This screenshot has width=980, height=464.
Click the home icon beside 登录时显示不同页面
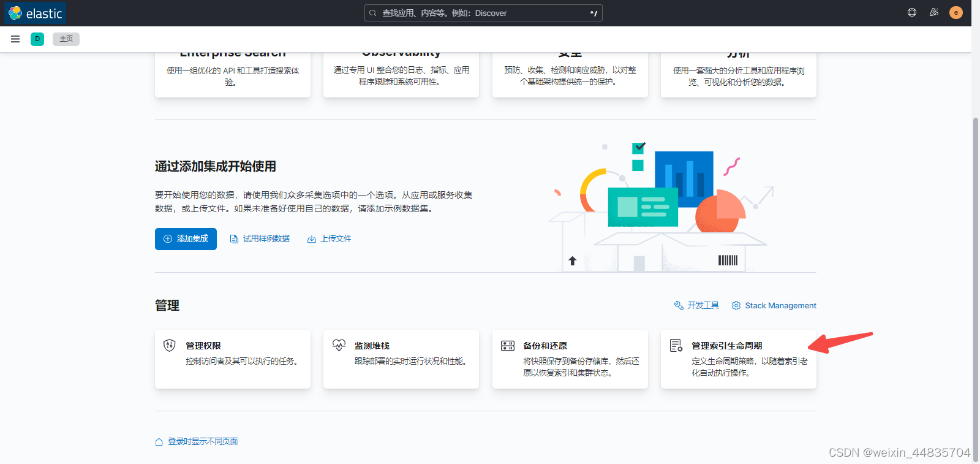point(159,442)
